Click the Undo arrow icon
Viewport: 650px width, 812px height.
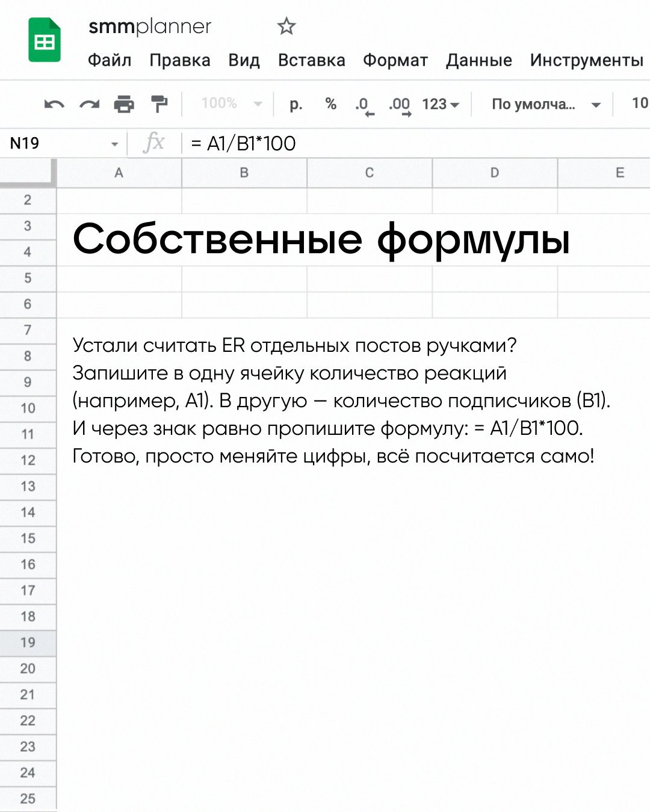54,105
